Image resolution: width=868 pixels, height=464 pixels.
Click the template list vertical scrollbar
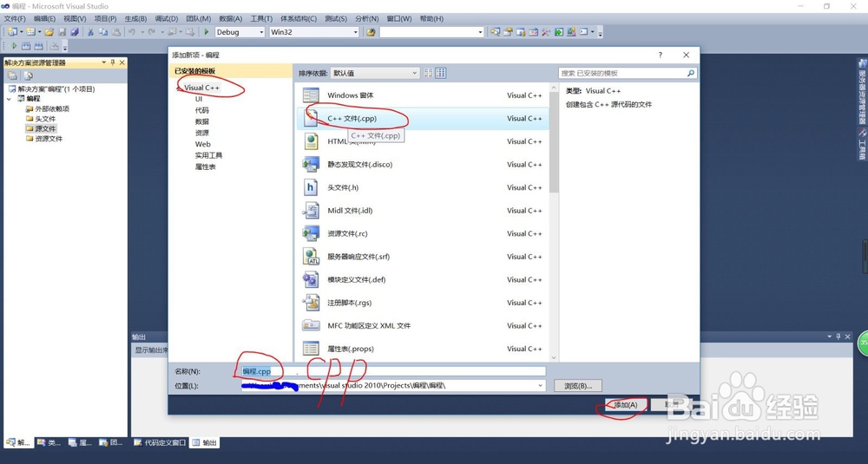coord(554,221)
